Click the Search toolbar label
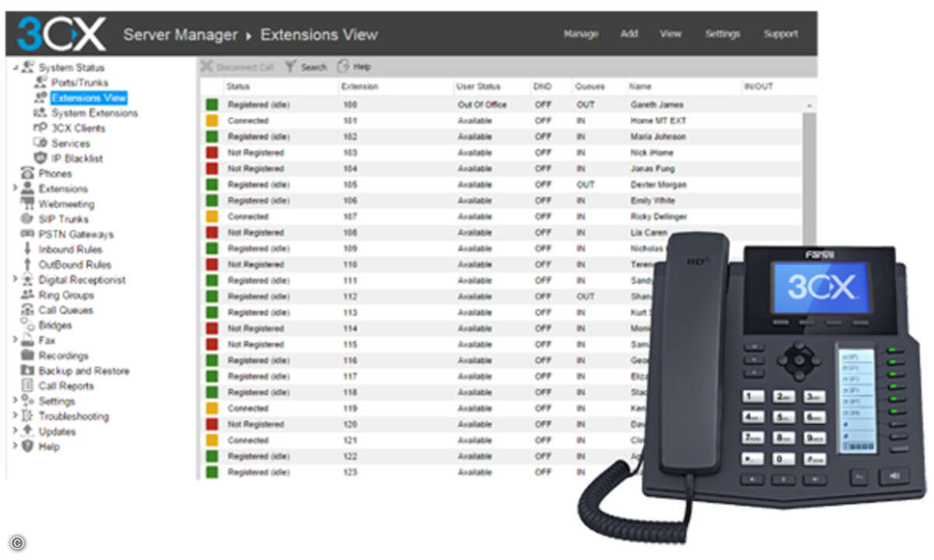Image resolution: width=934 pixels, height=560 pixels. (314, 68)
